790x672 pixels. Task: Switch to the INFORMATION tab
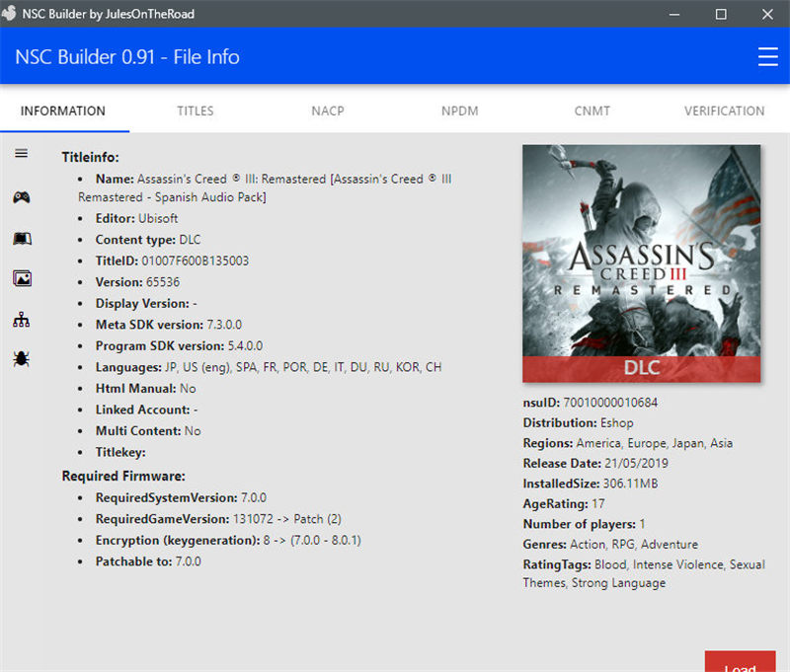(x=63, y=111)
